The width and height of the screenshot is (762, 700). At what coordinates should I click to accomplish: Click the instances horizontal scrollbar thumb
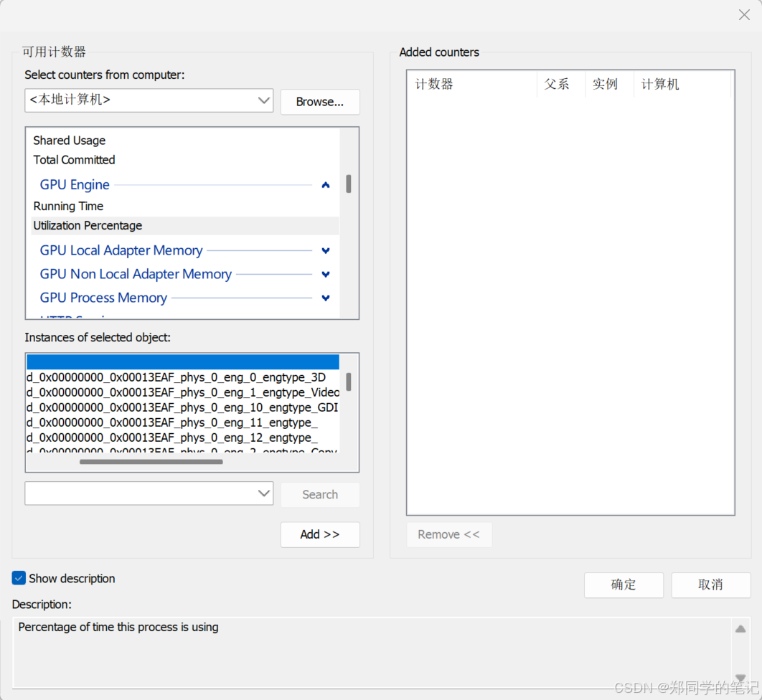pos(151,462)
